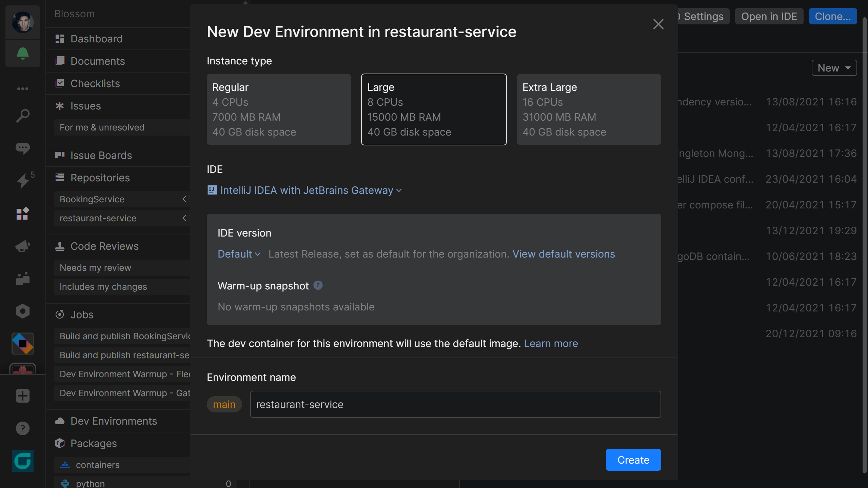This screenshot has height=488, width=868.
Task: Open the megaphone blog icon
Action: coord(22,246)
